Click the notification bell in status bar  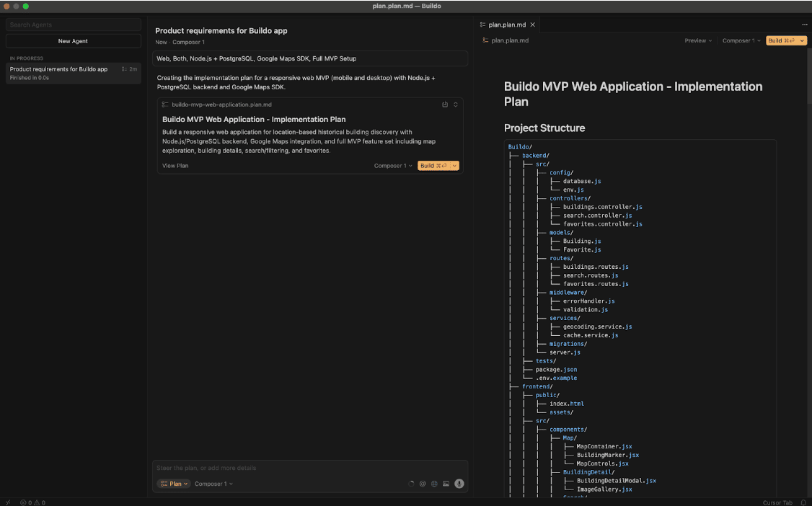coord(804,502)
